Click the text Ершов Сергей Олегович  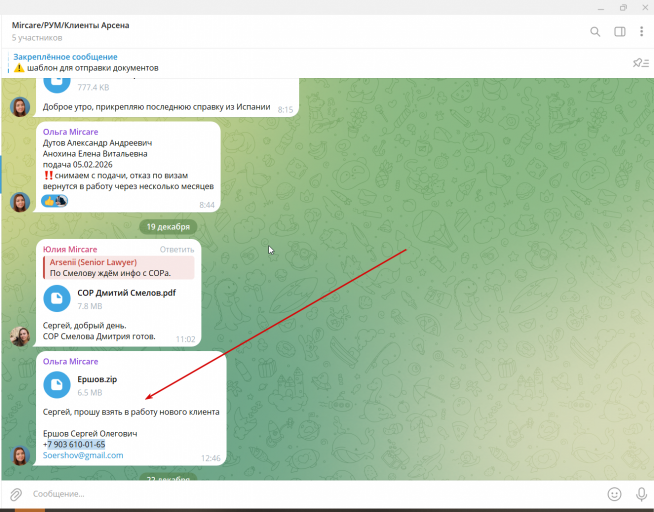[90, 434]
